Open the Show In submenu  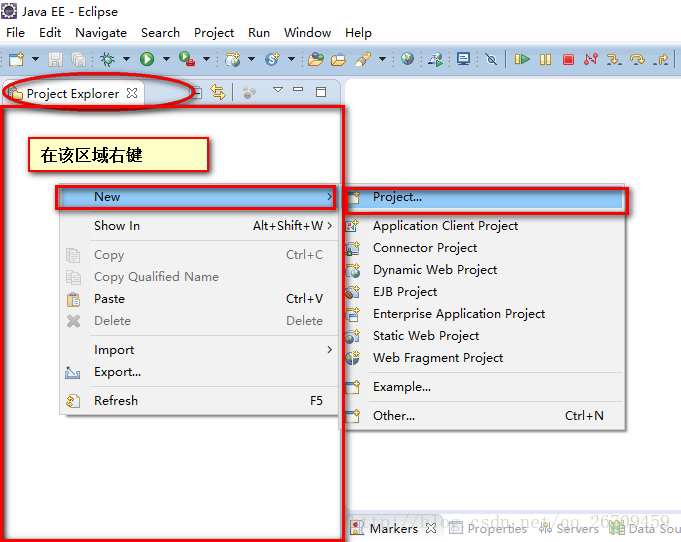click(x=199, y=226)
